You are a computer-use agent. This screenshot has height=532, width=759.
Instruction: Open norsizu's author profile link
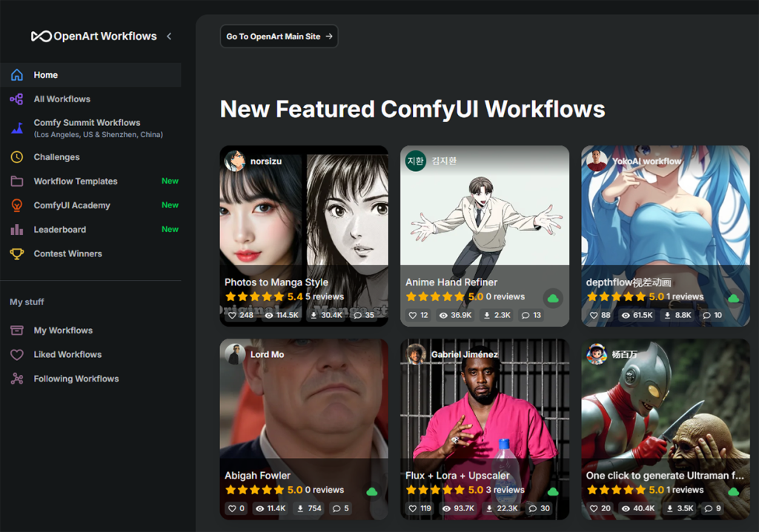(x=265, y=161)
